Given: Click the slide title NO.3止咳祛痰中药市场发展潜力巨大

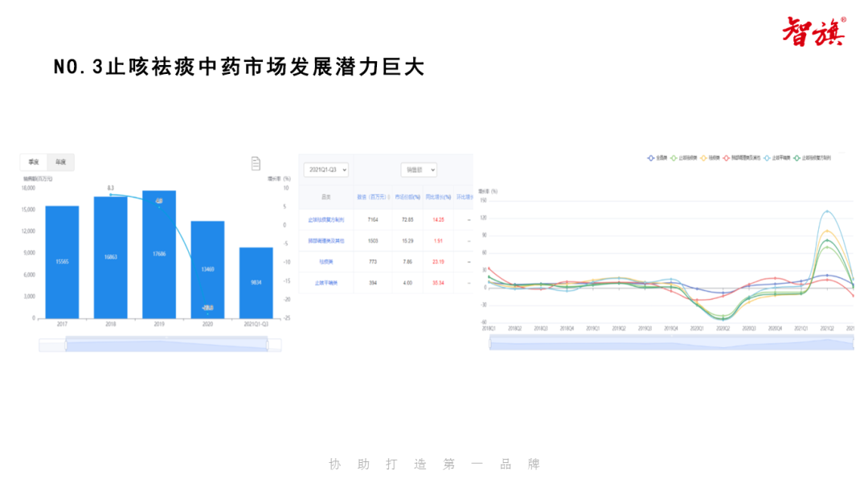Looking at the screenshot, I should [x=239, y=67].
